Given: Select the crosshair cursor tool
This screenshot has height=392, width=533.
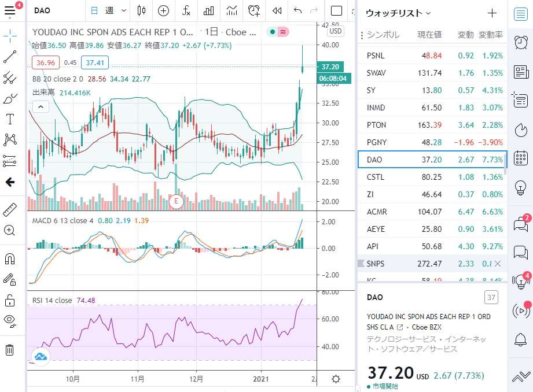Looking at the screenshot, I should (10, 36).
